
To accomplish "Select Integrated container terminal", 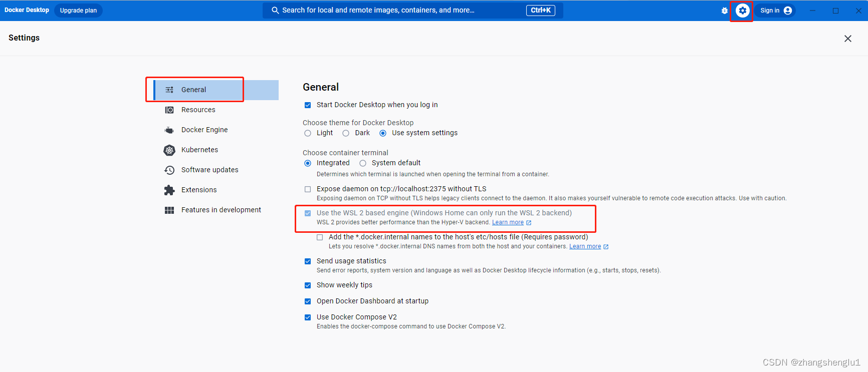I will click(308, 163).
